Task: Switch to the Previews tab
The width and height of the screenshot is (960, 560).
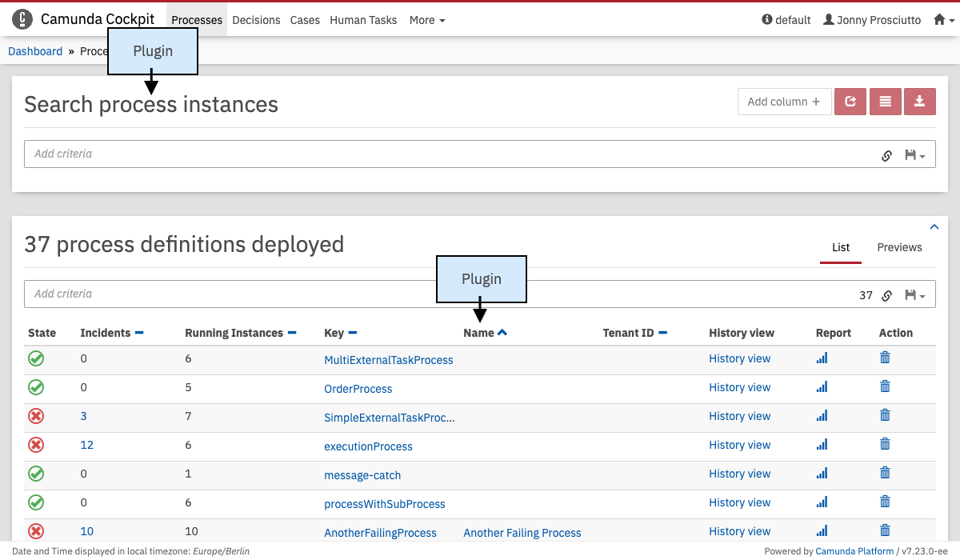Action: (899, 247)
